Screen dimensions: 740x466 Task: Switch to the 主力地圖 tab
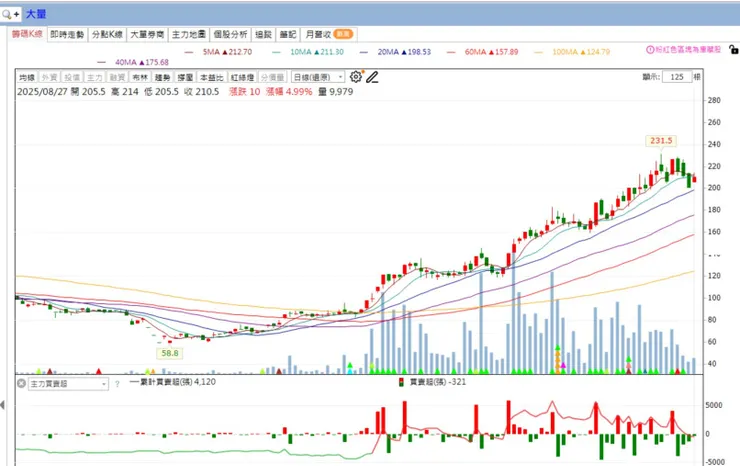[189, 34]
